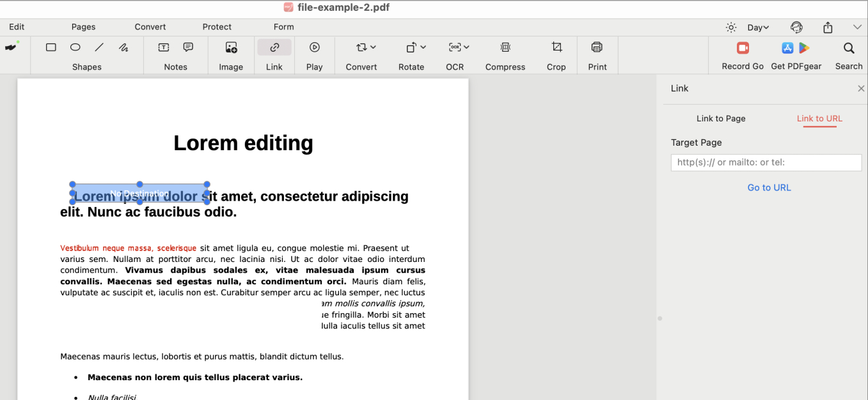
Task: Select the Ellipse shape tool
Action: 75,47
